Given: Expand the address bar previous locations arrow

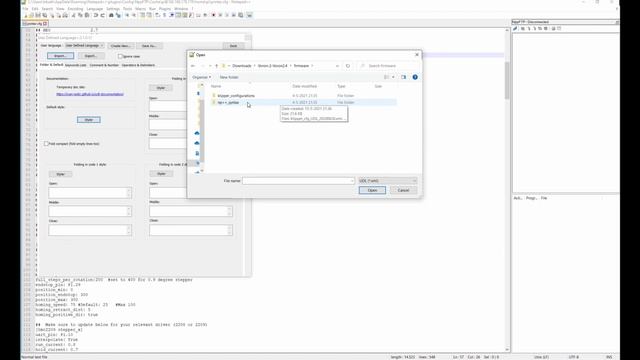Looking at the screenshot, I should point(337,66).
